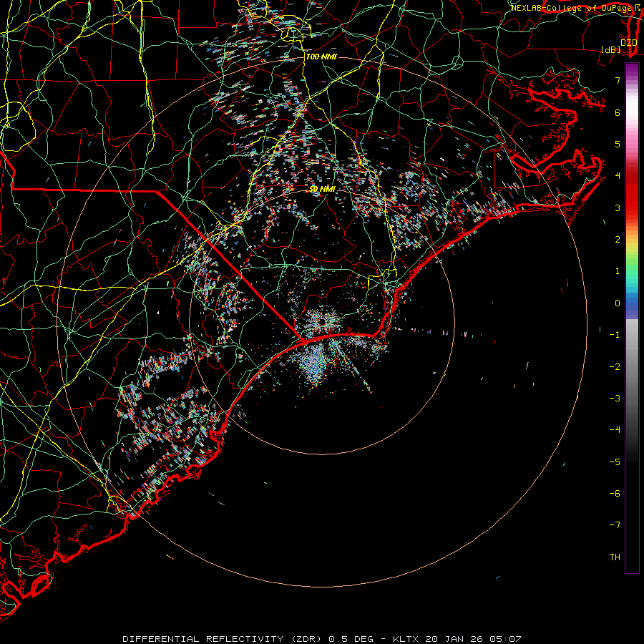The image size is (644, 644).
Task: Click the 2 value on the color scale
Action: coord(618,240)
